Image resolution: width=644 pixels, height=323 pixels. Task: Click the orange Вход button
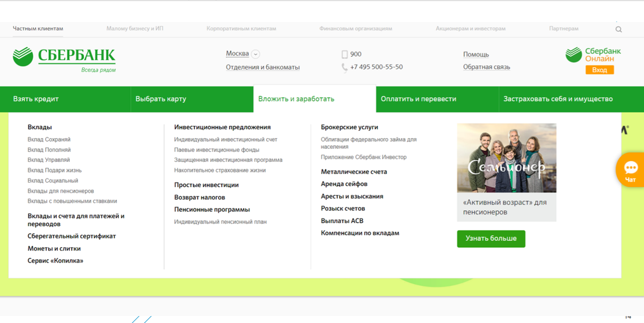[599, 70]
